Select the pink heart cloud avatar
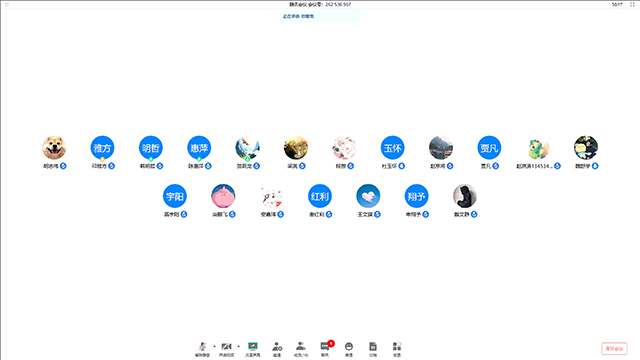 (368, 196)
